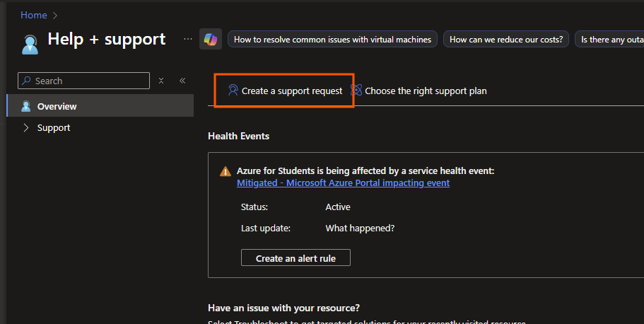Select the Support sidebar item label

tap(54, 128)
